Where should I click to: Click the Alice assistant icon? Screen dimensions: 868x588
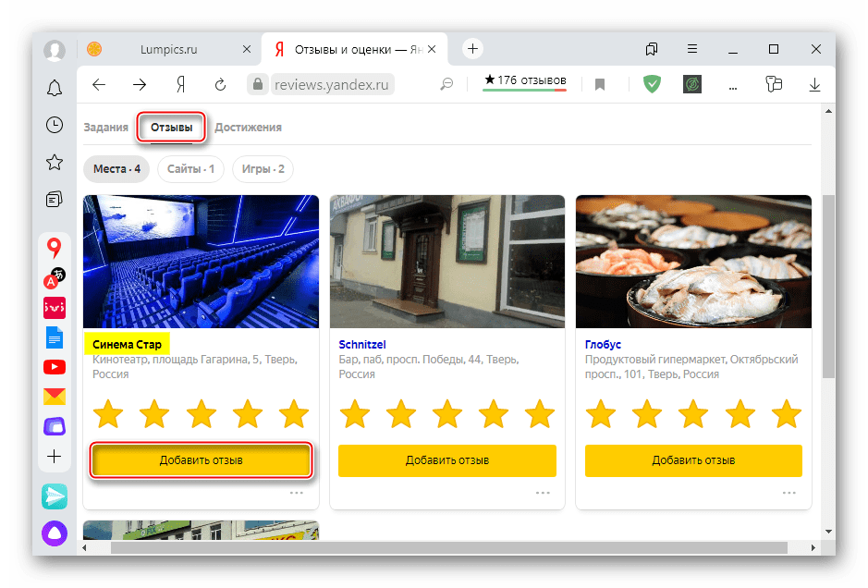(55, 533)
